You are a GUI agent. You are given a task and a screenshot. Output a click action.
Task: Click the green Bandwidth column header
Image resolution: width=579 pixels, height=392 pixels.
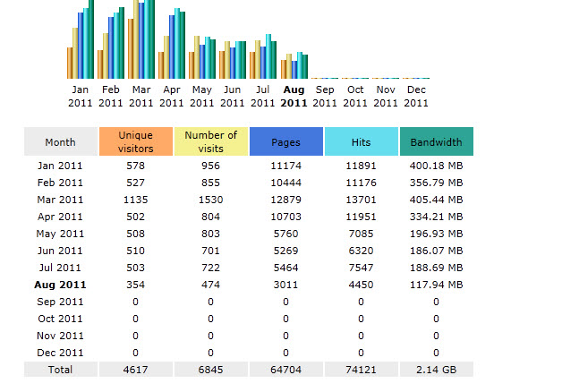click(437, 141)
